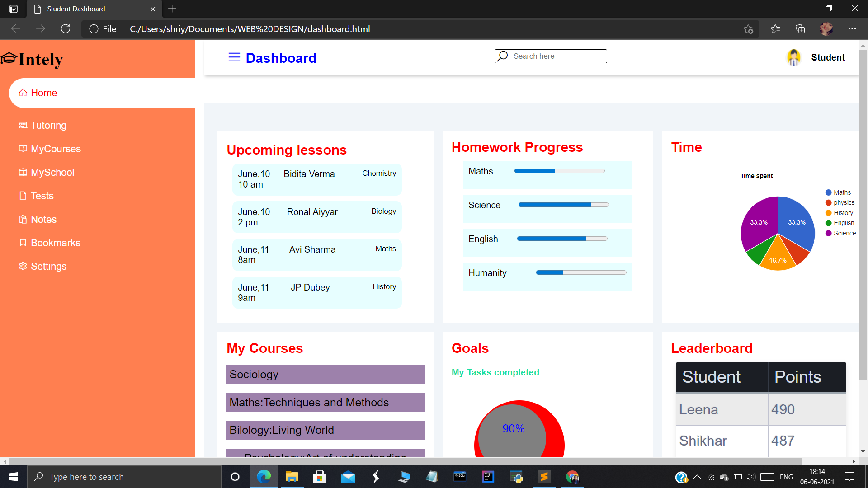Click the Tests document icon

click(x=23, y=196)
